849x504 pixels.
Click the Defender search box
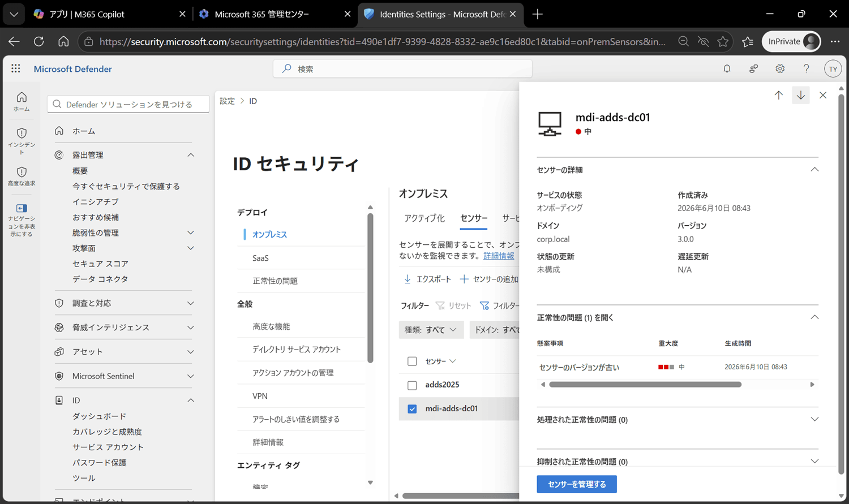[403, 68]
